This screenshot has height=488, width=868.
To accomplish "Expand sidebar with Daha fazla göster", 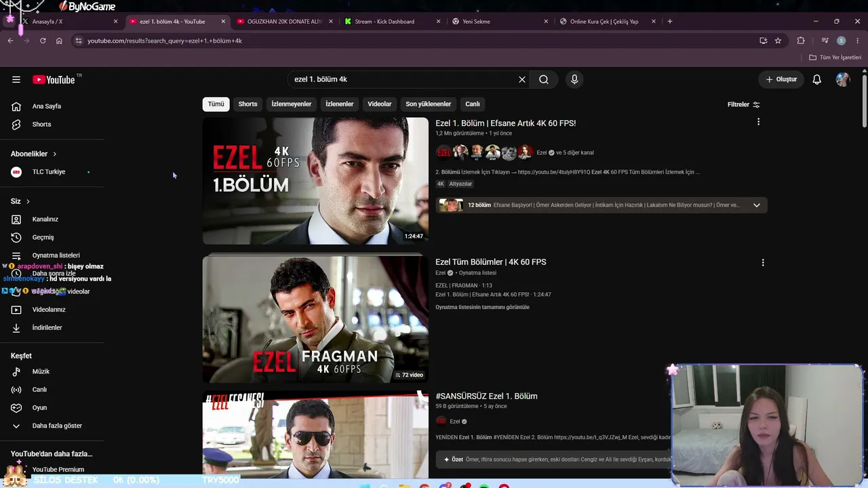I will click(x=57, y=426).
